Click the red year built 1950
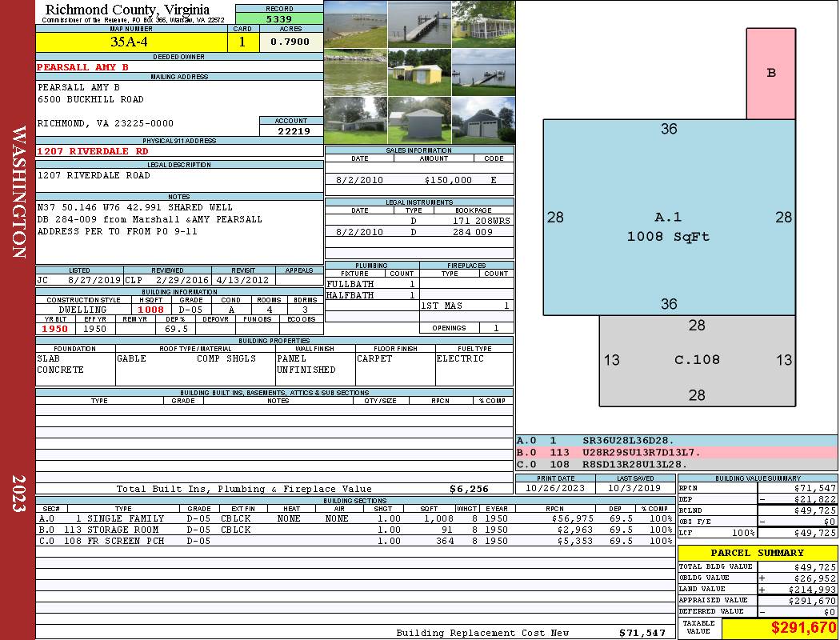Image resolution: width=840 pixels, height=640 pixels. [54, 329]
